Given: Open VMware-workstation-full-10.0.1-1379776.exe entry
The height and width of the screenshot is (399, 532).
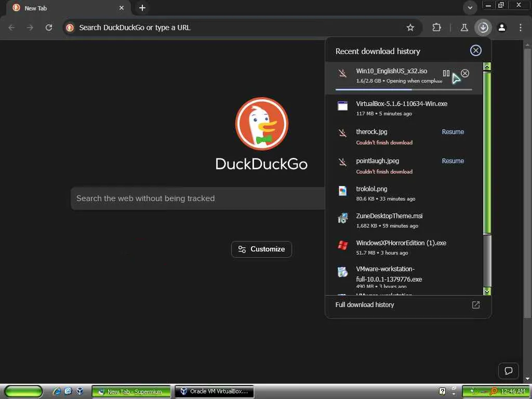Looking at the screenshot, I should [x=404, y=275].
